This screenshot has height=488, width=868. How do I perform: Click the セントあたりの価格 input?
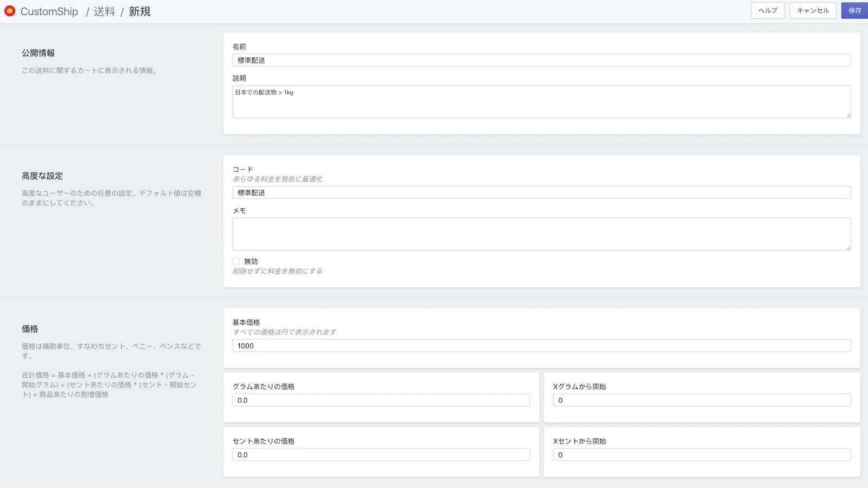(x=381, y=454)
